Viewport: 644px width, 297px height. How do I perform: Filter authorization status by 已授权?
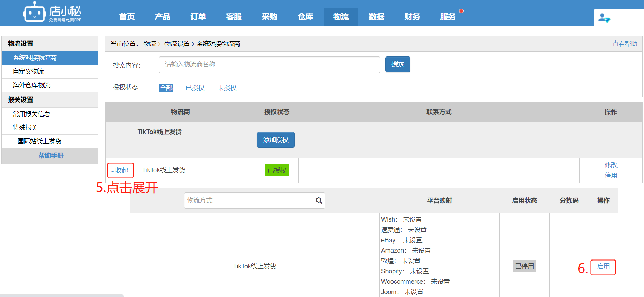tap(195, 88)
